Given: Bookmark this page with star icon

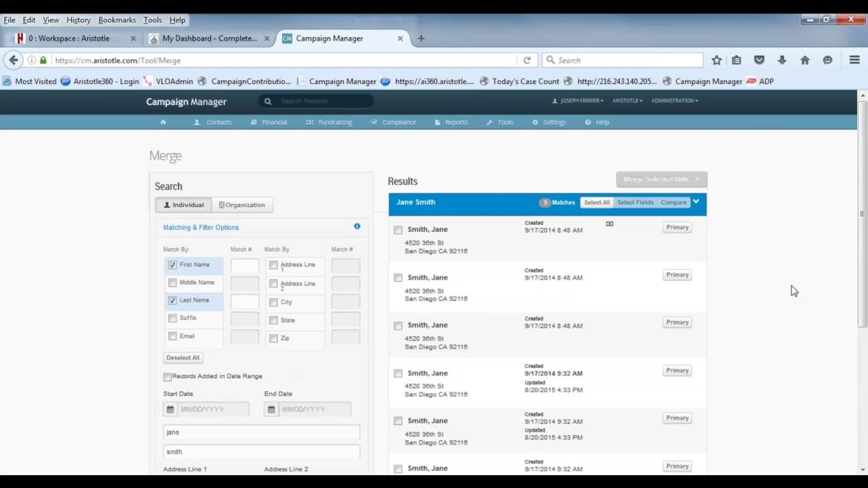Looking at the screenshot, I should (717, 60).
